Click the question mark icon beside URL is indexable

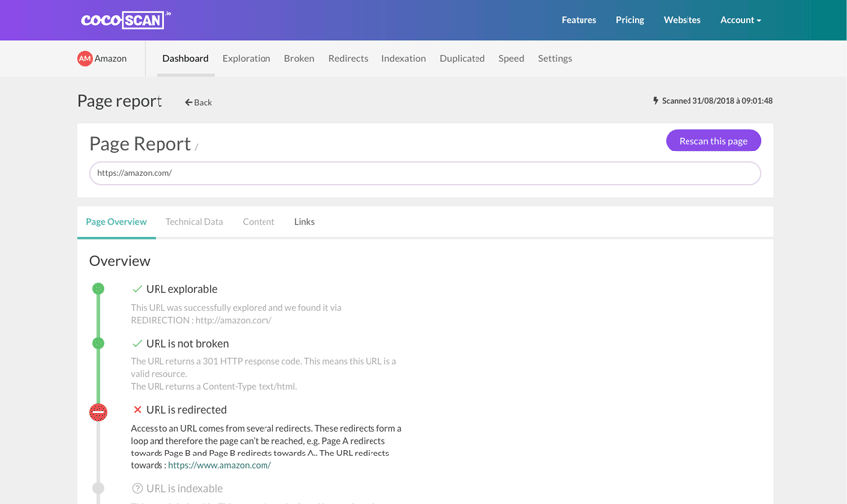click(138, 488)
